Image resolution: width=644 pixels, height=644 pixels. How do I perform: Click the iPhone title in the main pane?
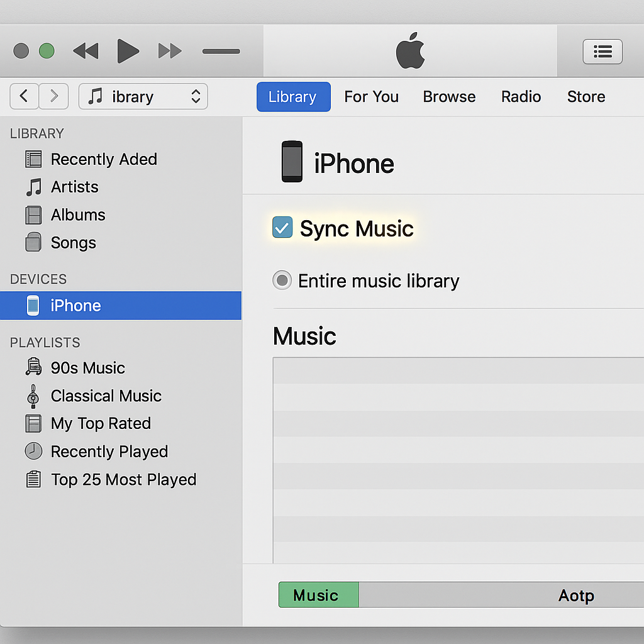pyautogui.click(x=354, y=164)
